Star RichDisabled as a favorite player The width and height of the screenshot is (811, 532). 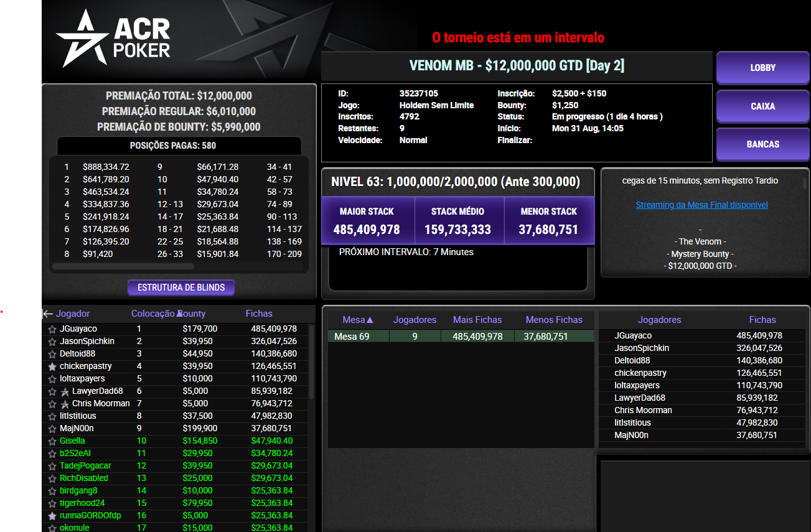coord(52,478)
